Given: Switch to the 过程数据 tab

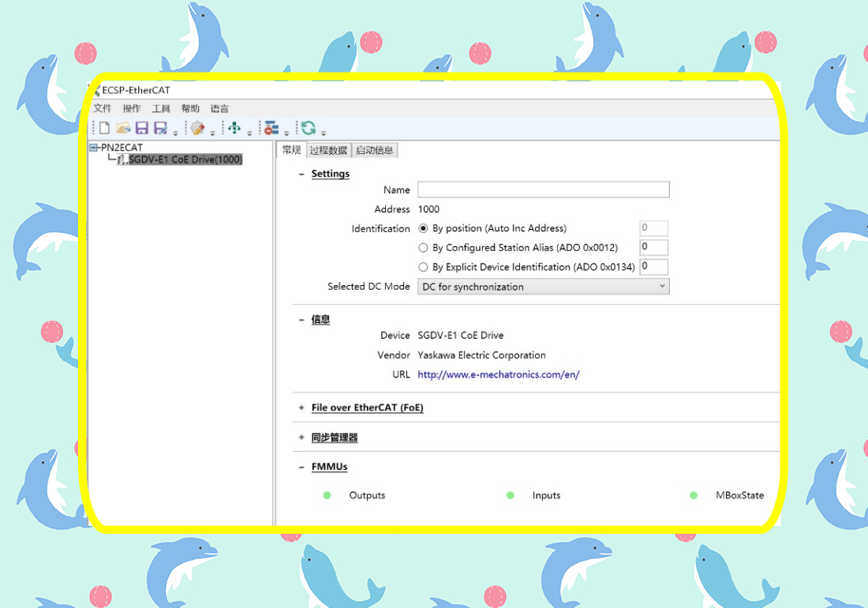Looking at the screenshot, I should [328, 150].
